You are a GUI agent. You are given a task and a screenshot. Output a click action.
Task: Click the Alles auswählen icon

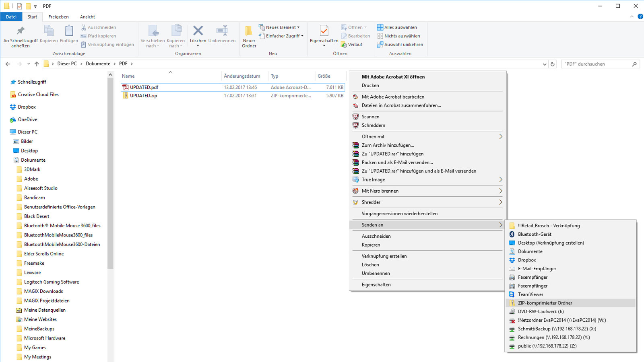380,27
